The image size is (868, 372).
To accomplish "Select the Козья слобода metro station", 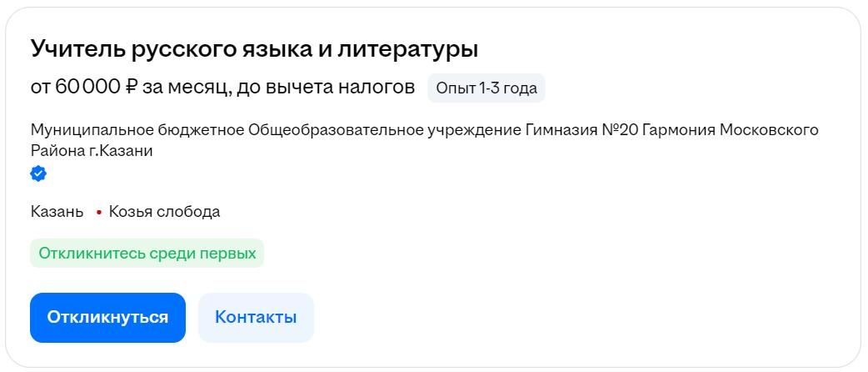I will 164,212.
